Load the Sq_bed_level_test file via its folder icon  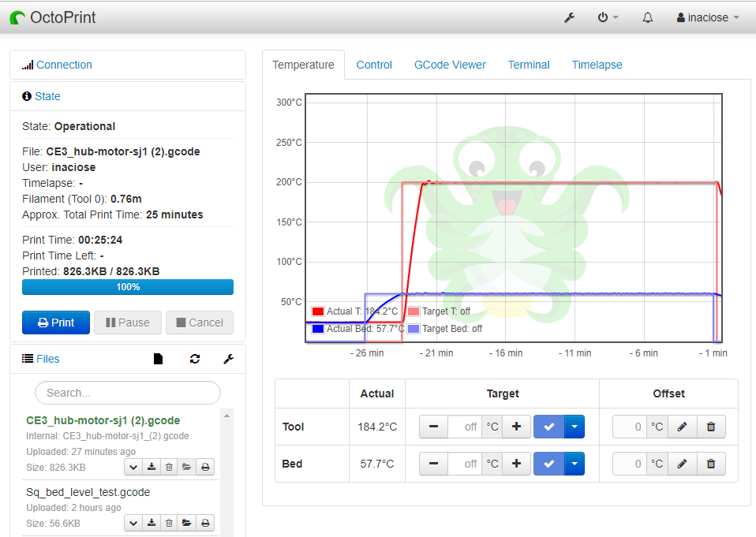(x=187, y=523)
